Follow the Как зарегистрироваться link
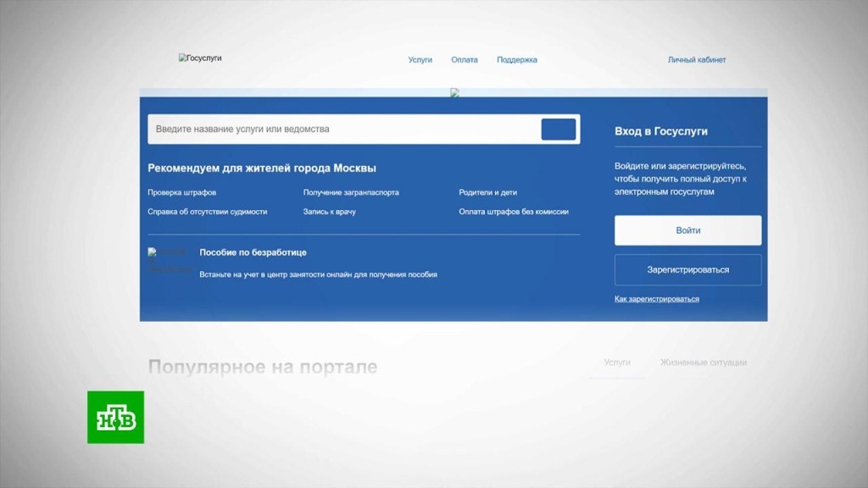 coord(656,298)
